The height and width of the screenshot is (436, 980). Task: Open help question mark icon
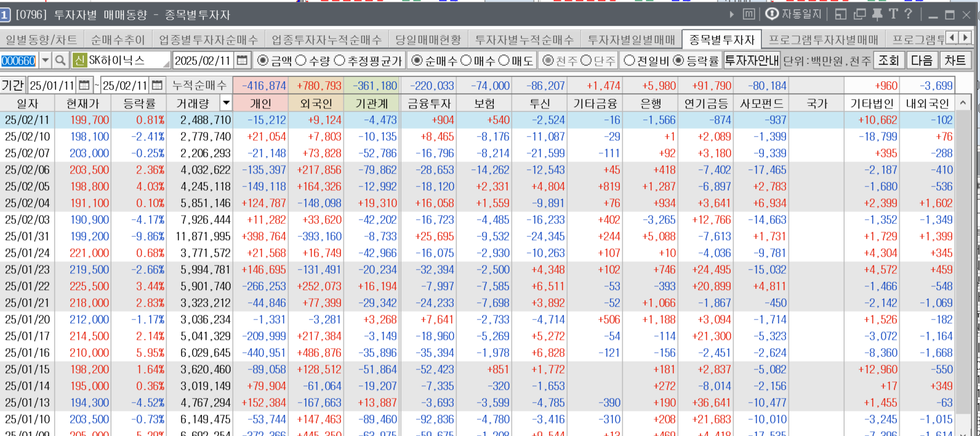(908, 14)
